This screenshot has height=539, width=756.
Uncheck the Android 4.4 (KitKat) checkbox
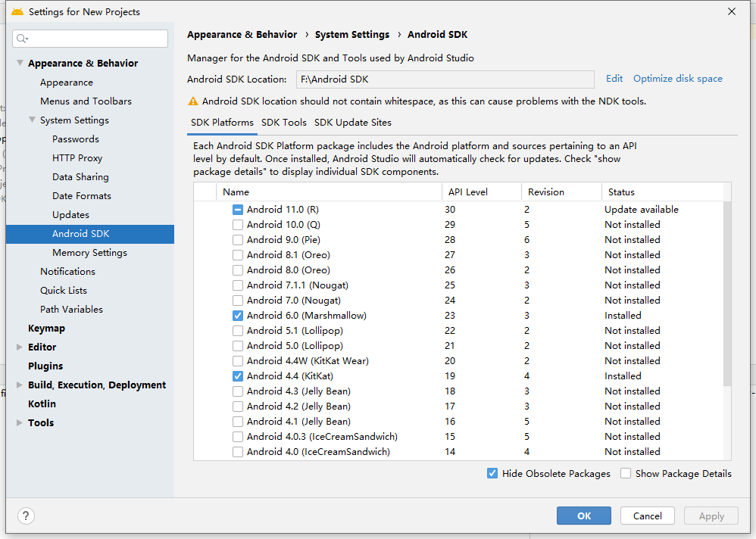239,375
